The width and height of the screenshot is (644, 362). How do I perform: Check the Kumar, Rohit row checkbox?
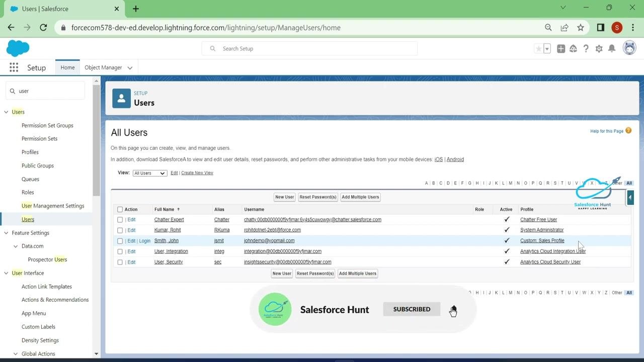click(120, 230)
